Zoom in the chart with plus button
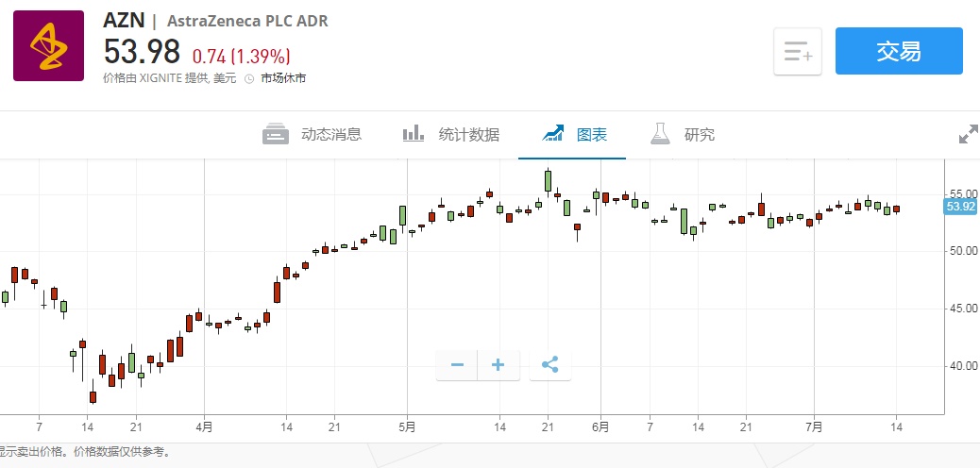 498,365
